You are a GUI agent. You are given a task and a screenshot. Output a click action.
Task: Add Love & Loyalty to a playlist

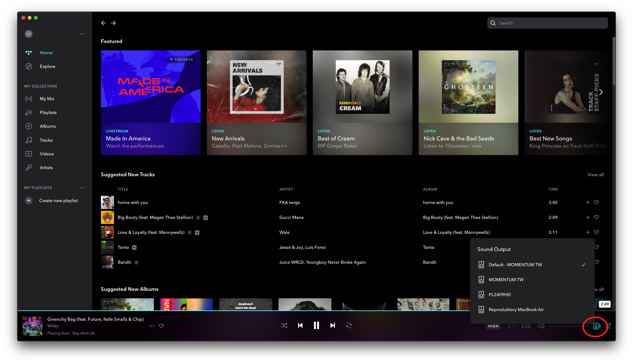[588, 232]
